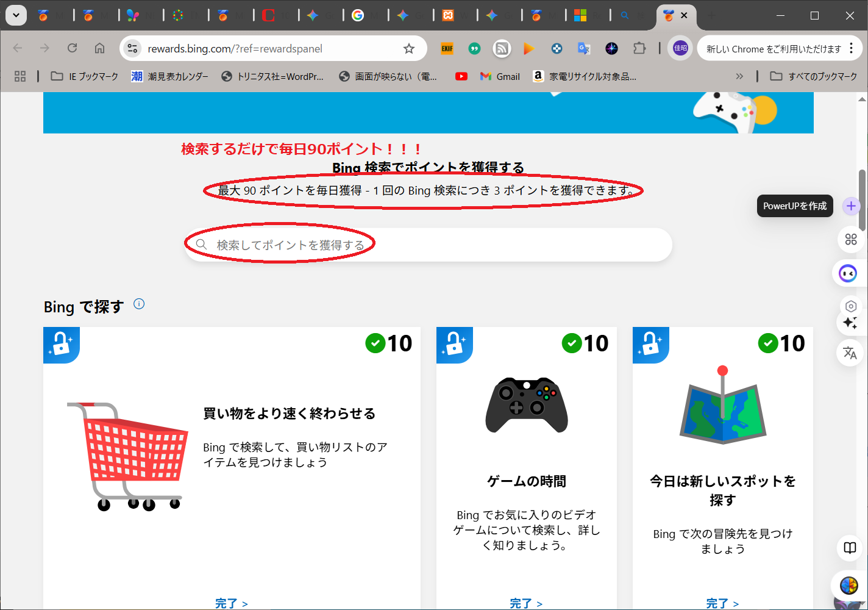The width and height of the screenshot is (868, 610).
Task: Click the 検索してポイントを獲得する search field
Action: (428, 245)
